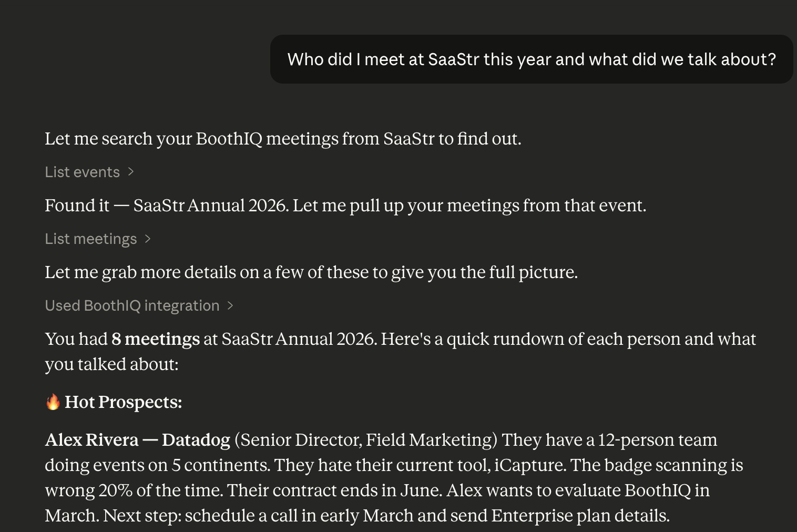Select the BoothIQ mention in the opening sentence

point(231,139)
